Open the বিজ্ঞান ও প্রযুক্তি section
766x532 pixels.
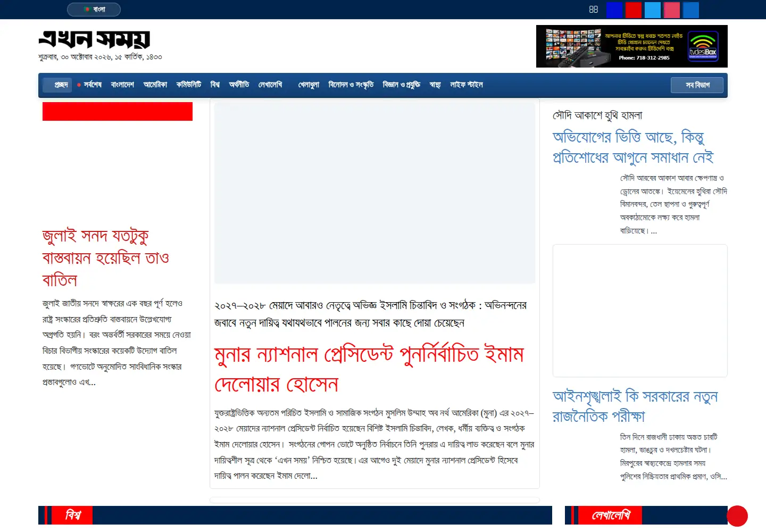click(402, 85)
